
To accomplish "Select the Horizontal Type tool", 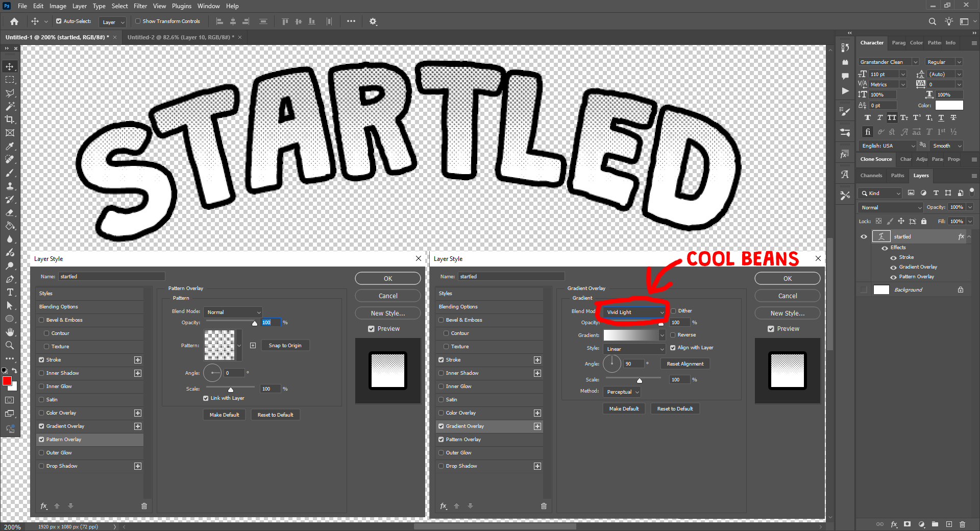I will pyautogui.click(x=10, y=292).
